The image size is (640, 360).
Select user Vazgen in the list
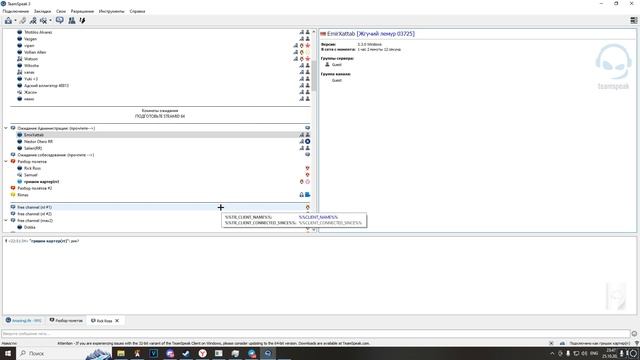[x=31, y=39]
